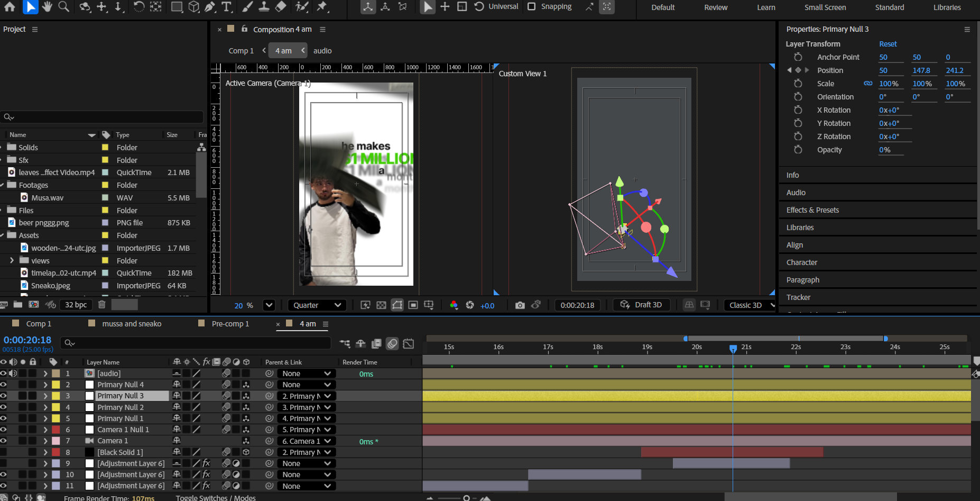Open parent dropdown for Camera 1 layer

pyautogui.click(x=307, y=441)
